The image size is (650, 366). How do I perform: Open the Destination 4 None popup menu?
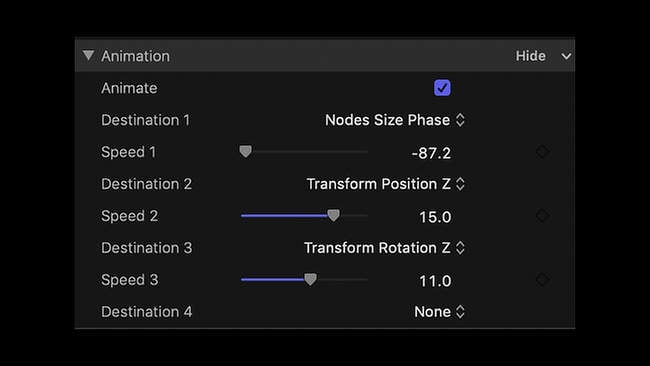coord(439,312)
